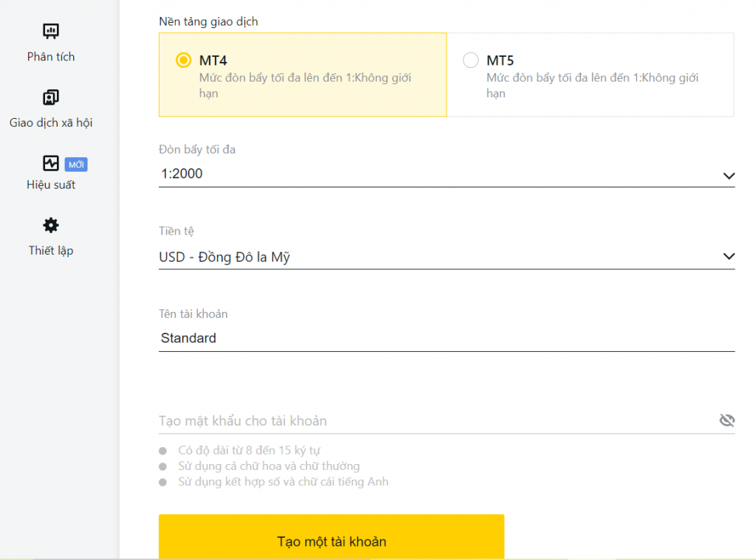Expand the Đòn bẩy tối đa chevron
Image resolution: width=756 pixels, height=560 pixels.
tap(728, 176)
